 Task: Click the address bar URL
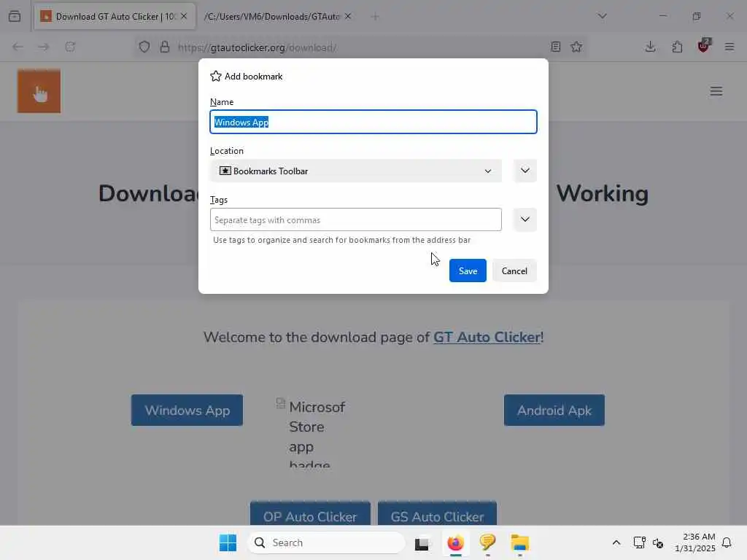pyautogui.click(x=258, y=47)
